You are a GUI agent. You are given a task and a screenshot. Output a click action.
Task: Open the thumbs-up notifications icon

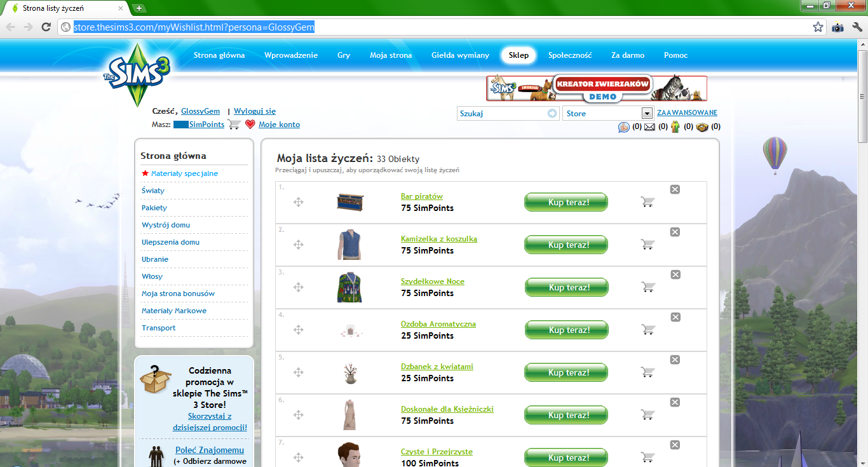coord(624,127)
